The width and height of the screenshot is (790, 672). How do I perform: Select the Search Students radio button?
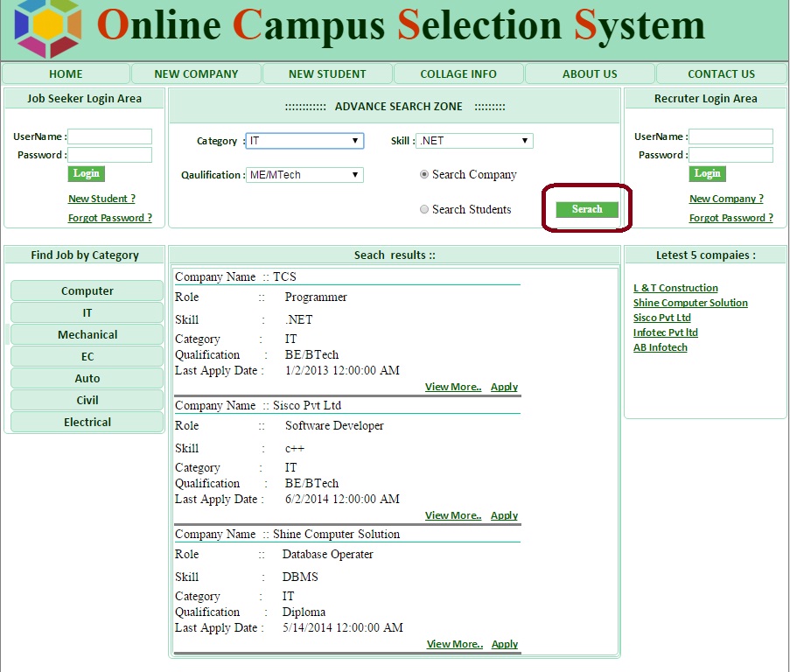tap(424, 209)
